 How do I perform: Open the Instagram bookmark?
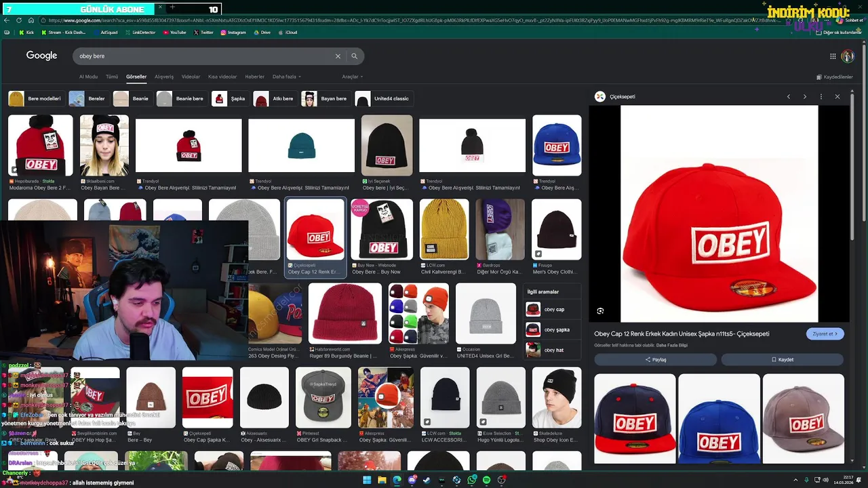pyautogui.click(x=233, y=33)
